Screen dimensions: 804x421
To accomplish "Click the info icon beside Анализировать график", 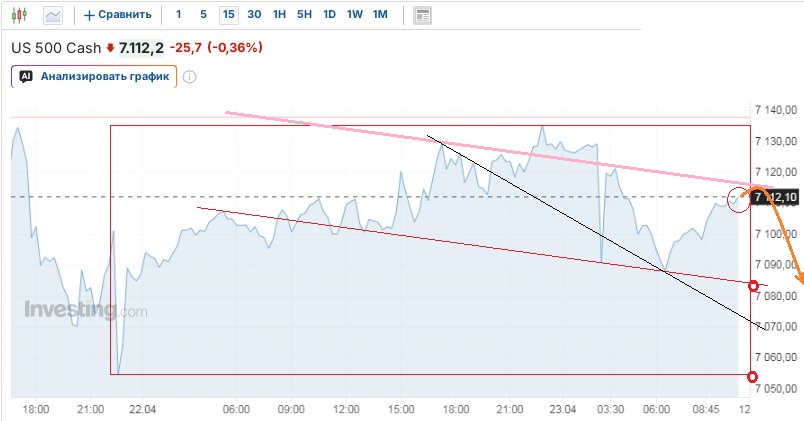I will click(x=189, y=76).
